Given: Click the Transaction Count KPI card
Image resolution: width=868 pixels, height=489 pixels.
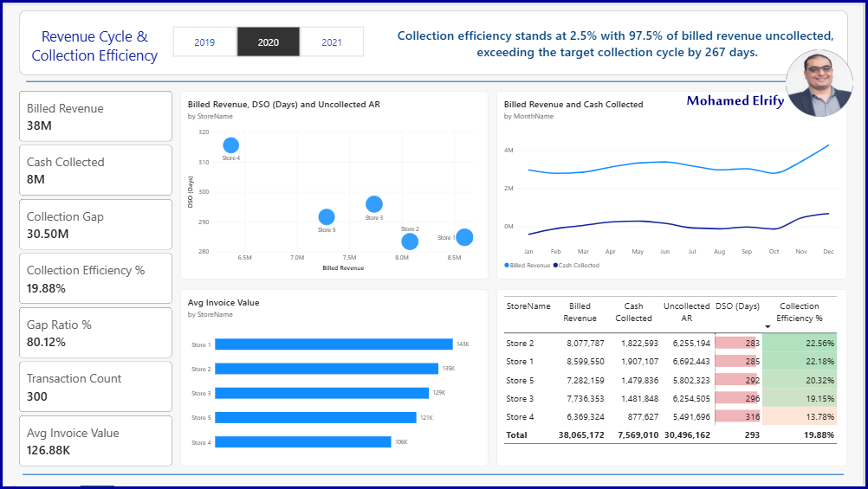Looking at the screenshot, I should (x=96, y=387).
